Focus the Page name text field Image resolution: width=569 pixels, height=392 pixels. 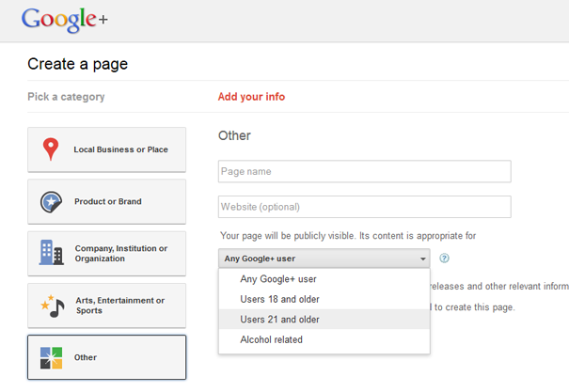(364, 171)
